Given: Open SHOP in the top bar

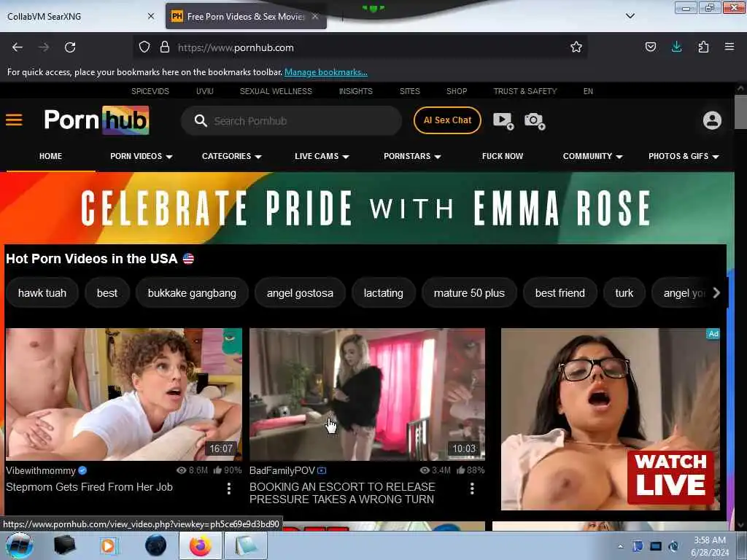Looking at the screenshot, I should pos(457,91).
